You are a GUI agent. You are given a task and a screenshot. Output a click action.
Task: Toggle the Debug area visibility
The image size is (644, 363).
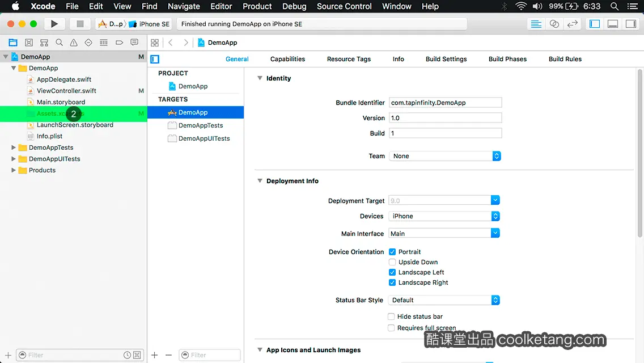pos(613,24)
